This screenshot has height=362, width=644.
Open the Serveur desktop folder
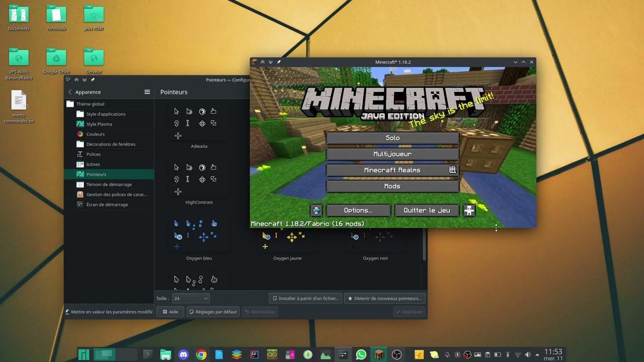coord(94,61)
